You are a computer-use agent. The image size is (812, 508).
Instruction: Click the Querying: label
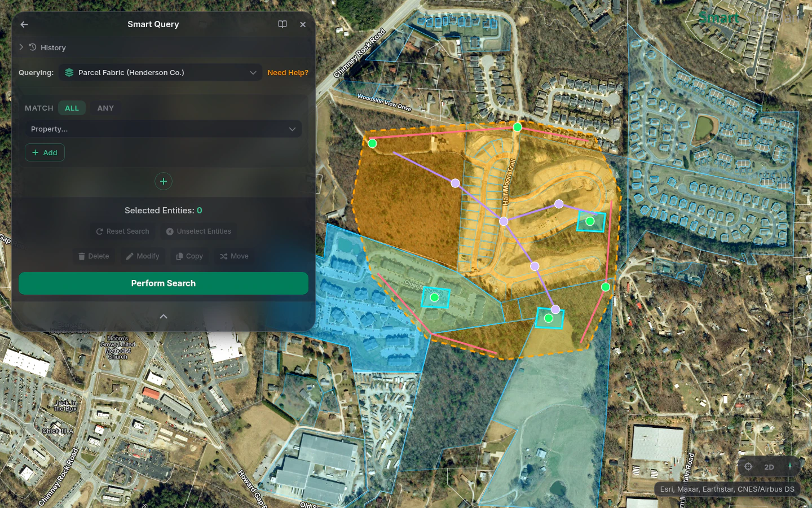[36, 72]
